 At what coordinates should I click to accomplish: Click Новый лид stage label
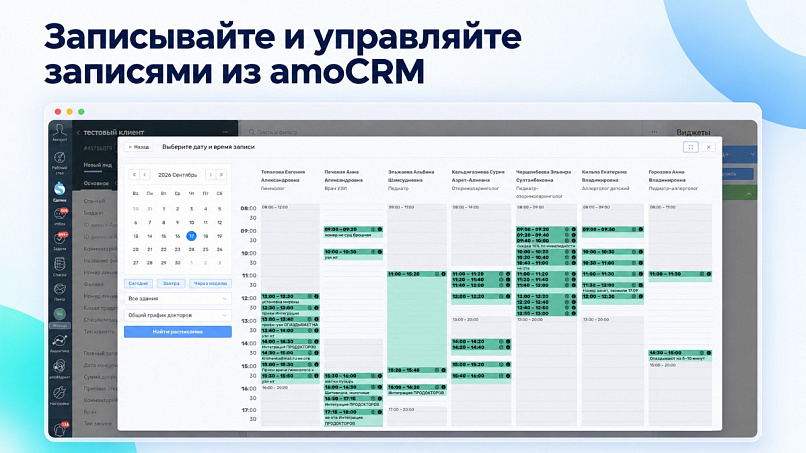pyautogui.click(x=98, y=165)
